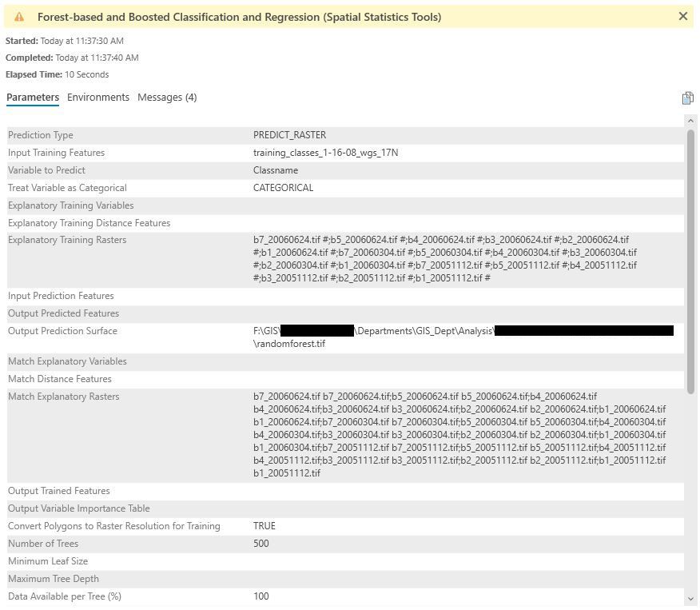The width and height of the screenshot is (700, 610).
Task: Select the PREDICT_RASTER prediction type value
Action: [289, 135]
